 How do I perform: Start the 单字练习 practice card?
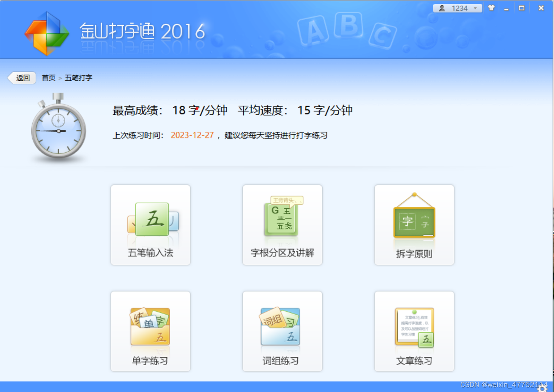click(x=151, y=331)
